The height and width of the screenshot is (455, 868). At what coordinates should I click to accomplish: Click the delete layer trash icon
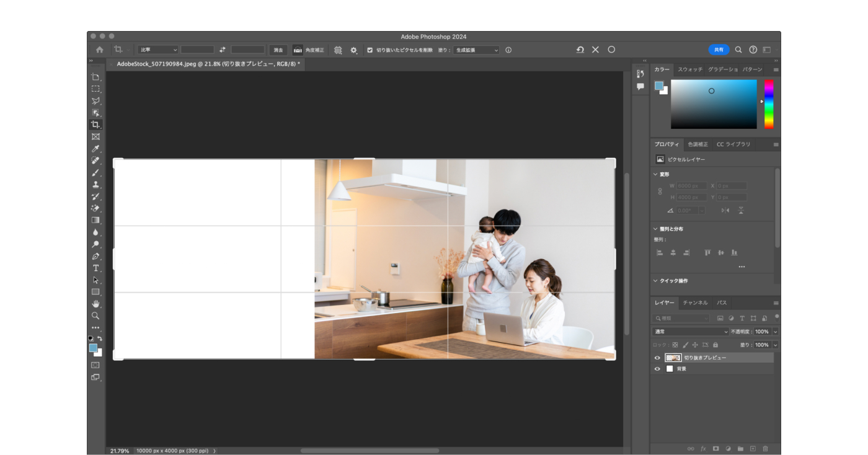[765, 448]
